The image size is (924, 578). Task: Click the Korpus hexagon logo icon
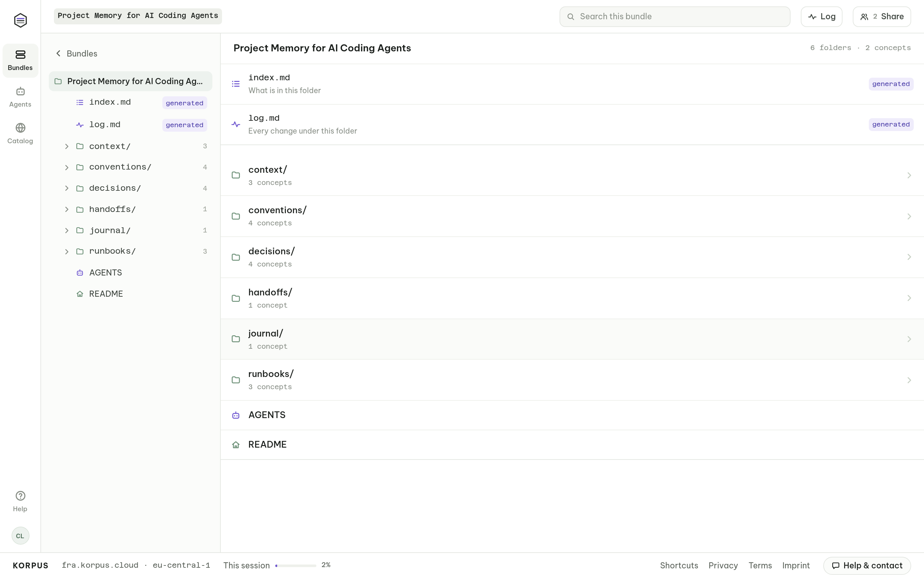pos(20,20)
